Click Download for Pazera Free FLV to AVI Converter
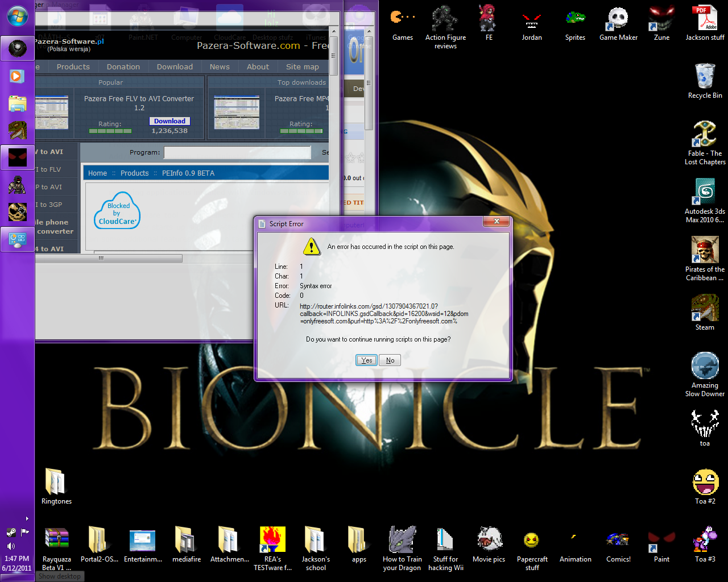Viewport: 728px width, 582px height. (169, 121)
